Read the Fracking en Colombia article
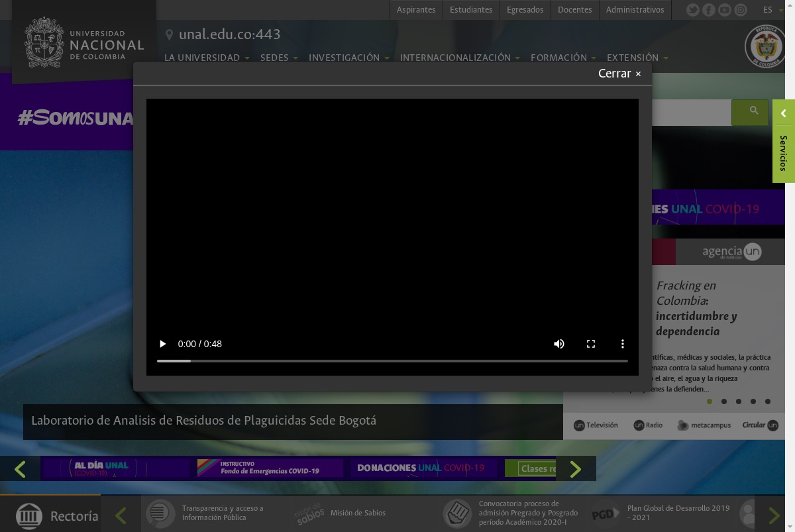The height and width of the screenshot is (532, 795). point(696,308)
